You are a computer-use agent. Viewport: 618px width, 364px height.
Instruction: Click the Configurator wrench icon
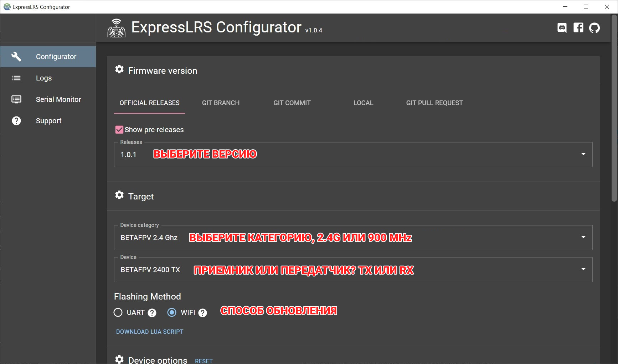16,56
